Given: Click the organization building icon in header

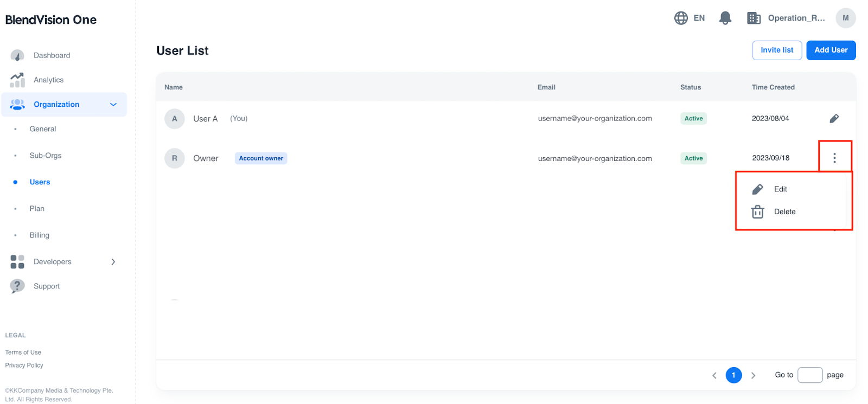Looking at the screenshot, I should pyautogui.click(x=754, y=18).
